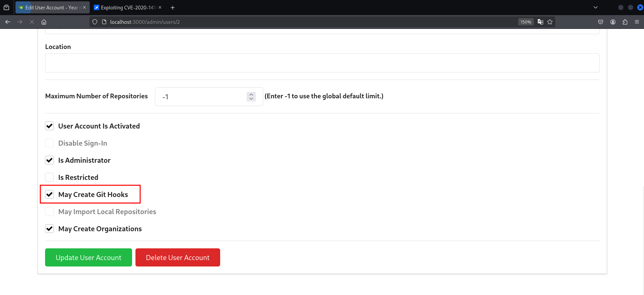This screenshot has height=295, width=644.
Task: Open a new browser tab
Action: (172, 7)
